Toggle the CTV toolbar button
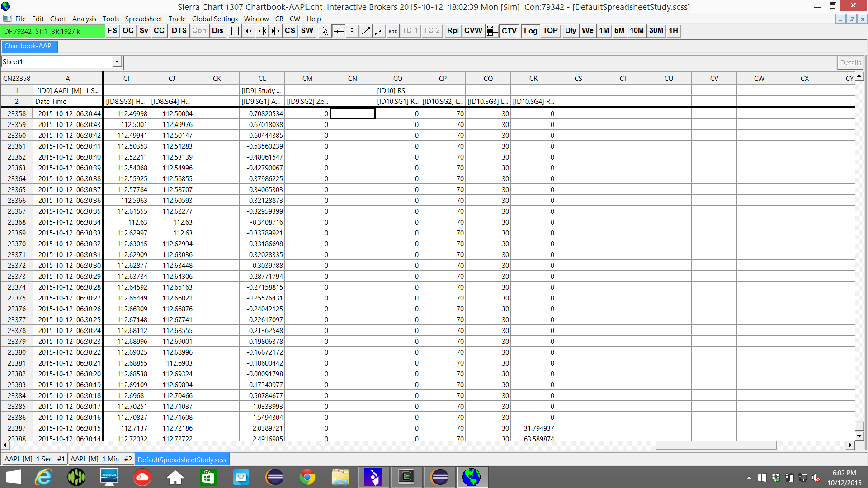The height and width of the screenshot is (488, 868). [x=509, y=31]
